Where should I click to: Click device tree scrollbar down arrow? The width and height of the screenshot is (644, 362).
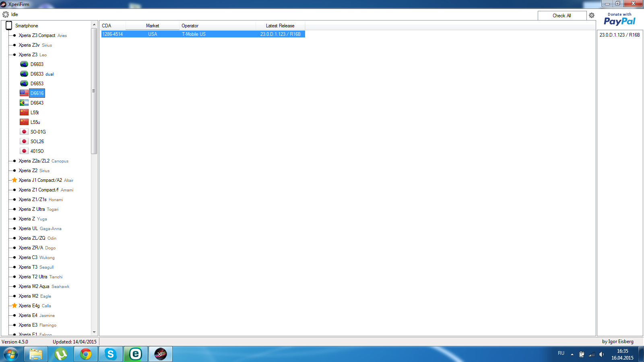94,332
